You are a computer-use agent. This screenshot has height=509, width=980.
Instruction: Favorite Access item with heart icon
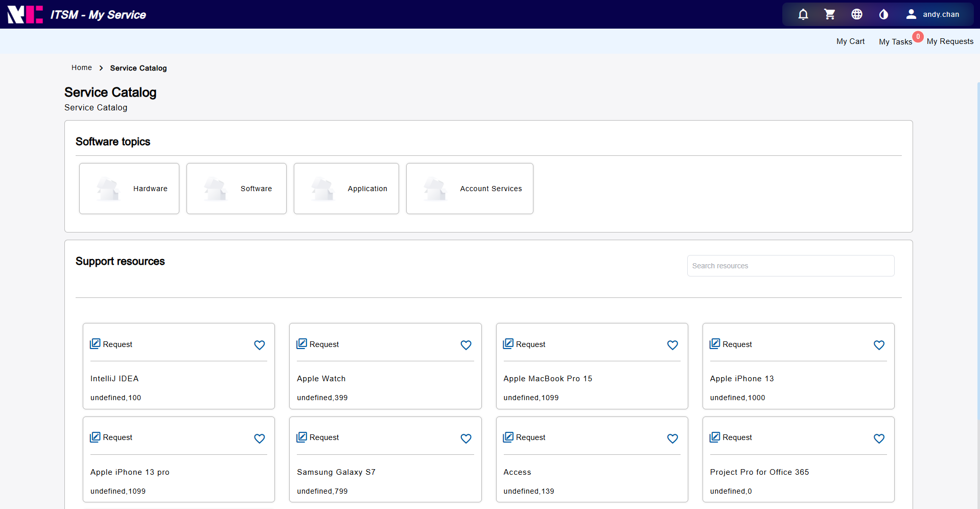tap(672, 438)
